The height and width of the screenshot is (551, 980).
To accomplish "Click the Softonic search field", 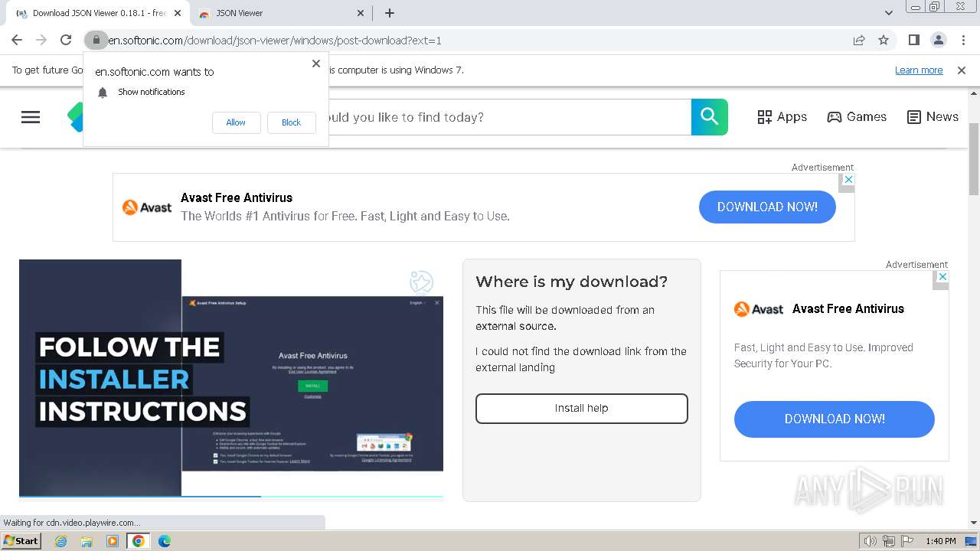I will [x=510, y=117].
